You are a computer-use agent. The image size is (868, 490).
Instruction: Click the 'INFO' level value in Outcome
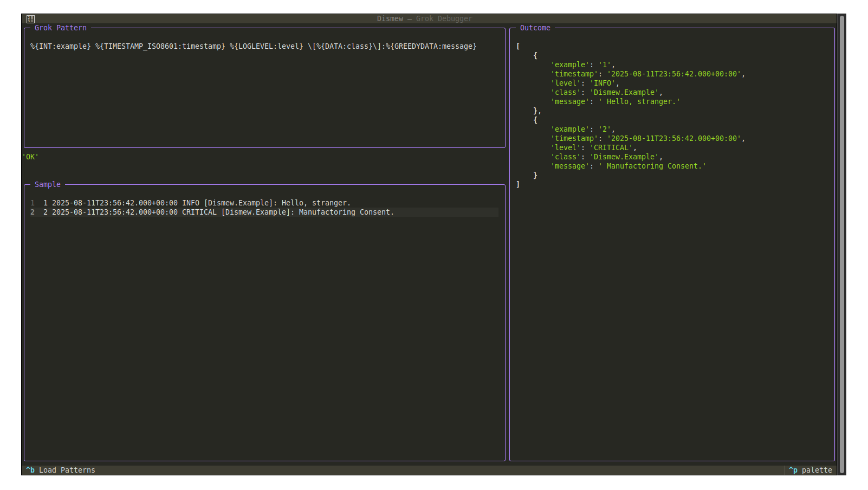(603, 83)
